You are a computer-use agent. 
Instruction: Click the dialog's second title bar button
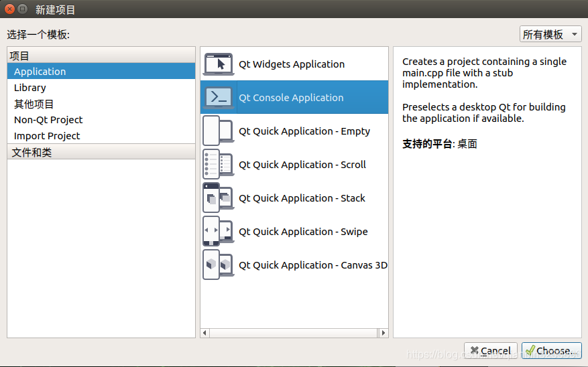point(23,9)
